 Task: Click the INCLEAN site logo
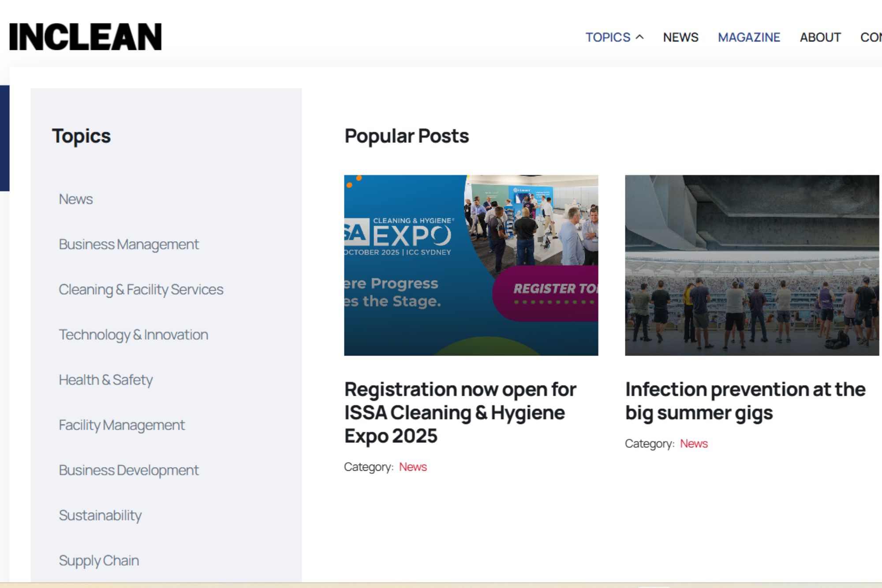click(x=85, y=37)
